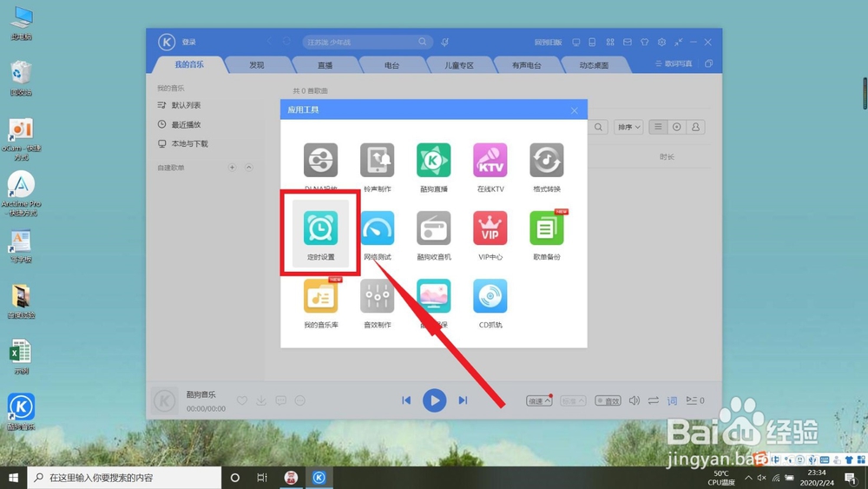
Task: Download the current song
Action: [261, 400]
